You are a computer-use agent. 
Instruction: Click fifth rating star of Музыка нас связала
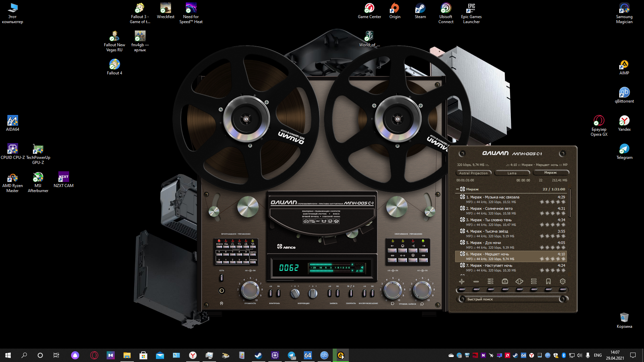point(563,202)
